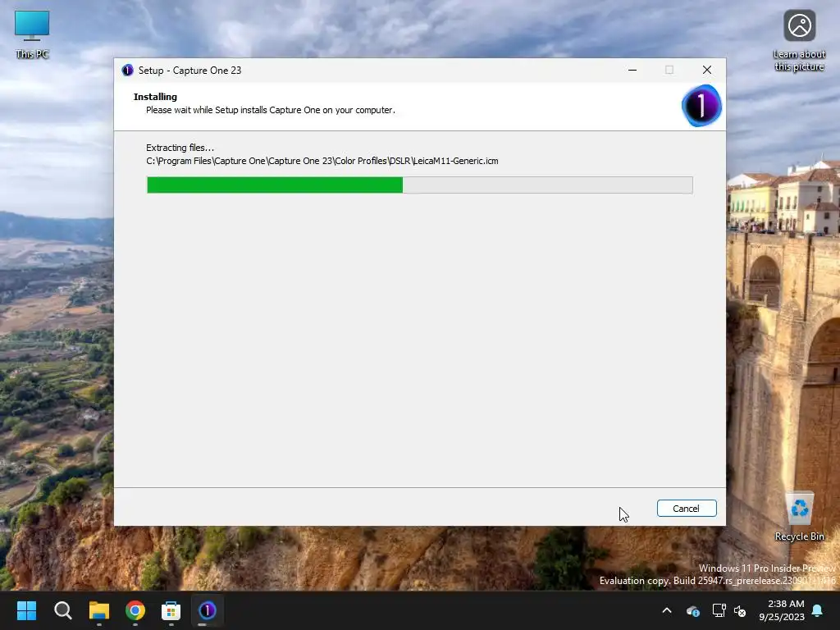Open the Windows Start menu
The image size is (840, 630).
click(26, 610)
